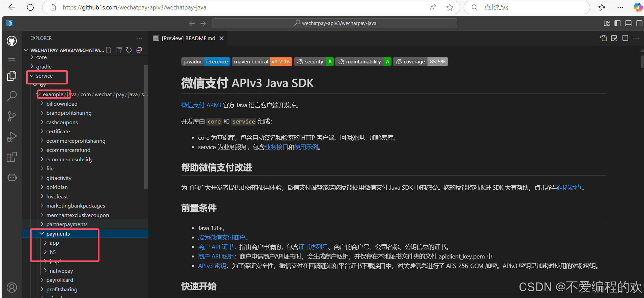Open the Search magnifier in activity bar
This screenshot has height=298, width=644.
(x=12, y=96)
